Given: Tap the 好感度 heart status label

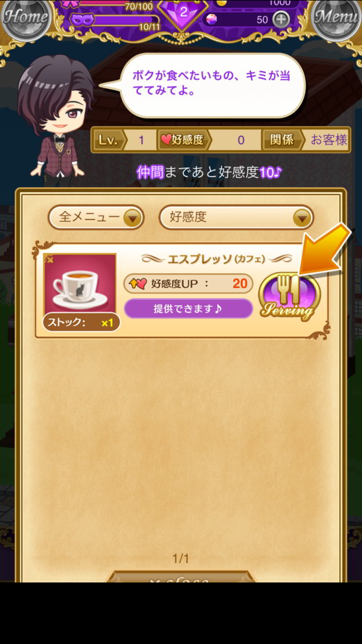Looking at the screenshot, I should (183, 140).
